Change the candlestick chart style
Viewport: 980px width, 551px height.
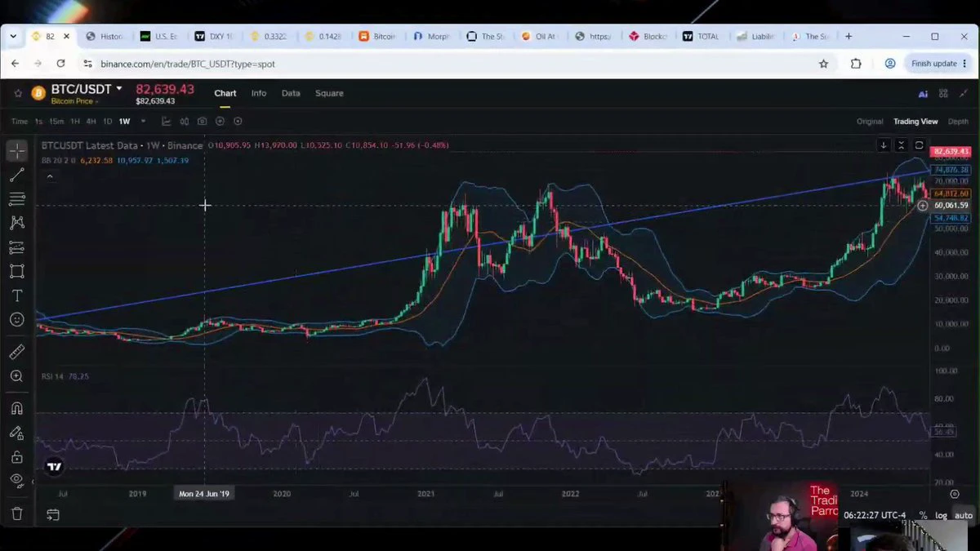pyautogui.click(x=184, y=122)
